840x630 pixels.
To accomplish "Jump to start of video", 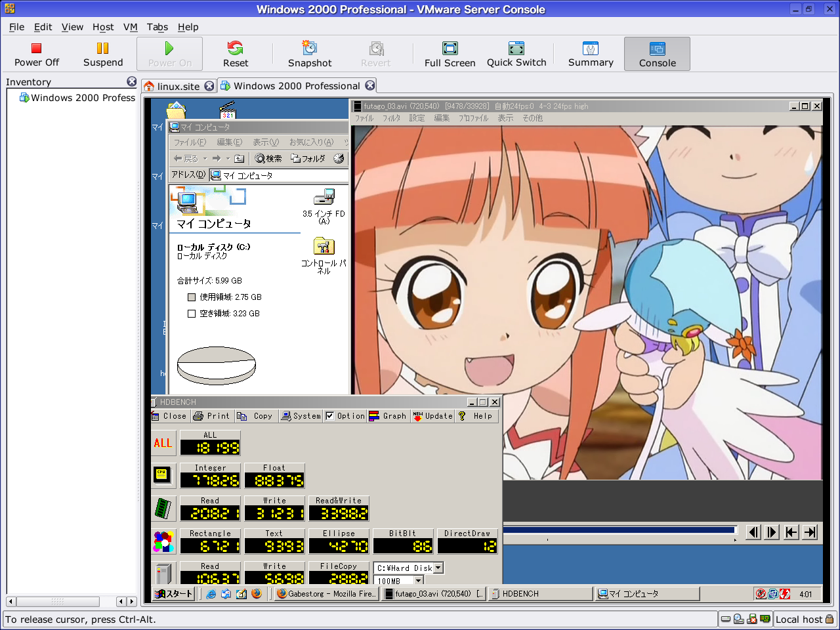I will click(791, 532).
